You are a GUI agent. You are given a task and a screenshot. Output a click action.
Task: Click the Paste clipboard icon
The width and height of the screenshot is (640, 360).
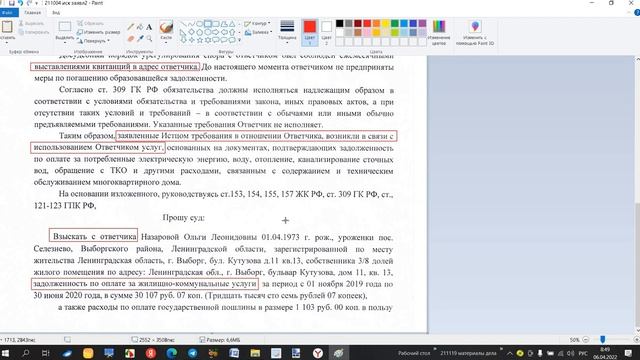coord(7,27)
